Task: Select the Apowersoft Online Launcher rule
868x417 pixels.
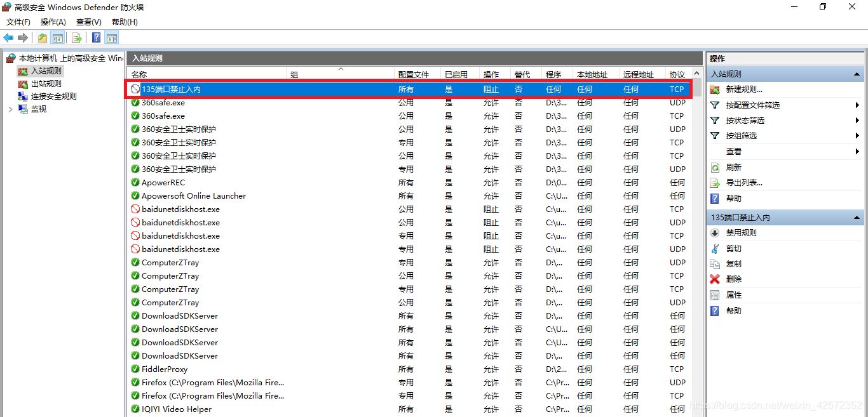Action: [409, 196]
